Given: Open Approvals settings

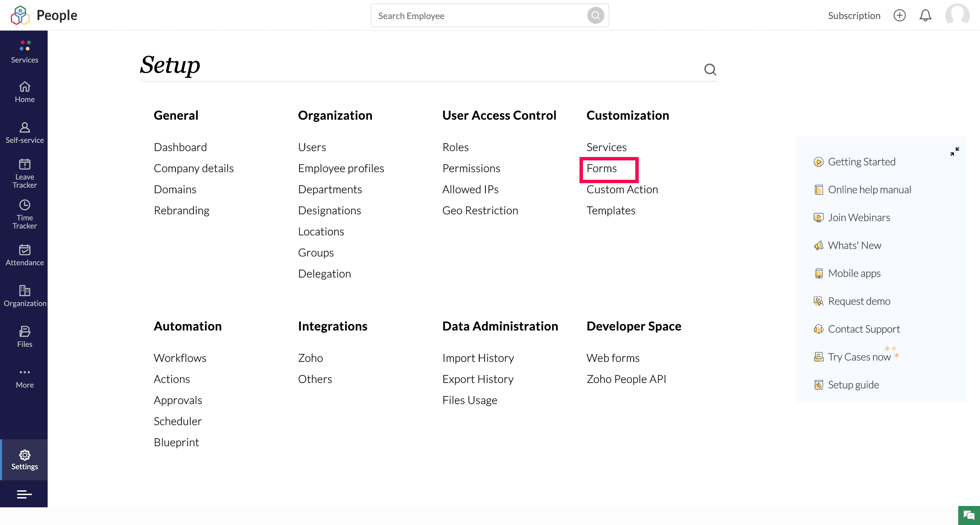Looking at the screenshot, I should click(x=178, y=400).
